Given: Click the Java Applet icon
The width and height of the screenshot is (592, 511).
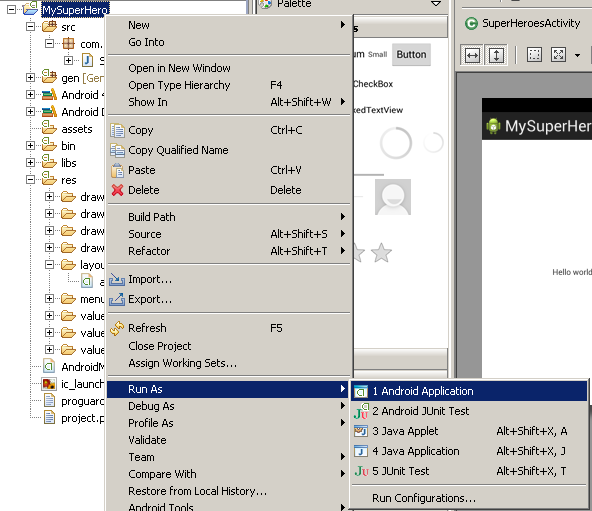Looking at the screenshot, I should (x=361, y=431).
